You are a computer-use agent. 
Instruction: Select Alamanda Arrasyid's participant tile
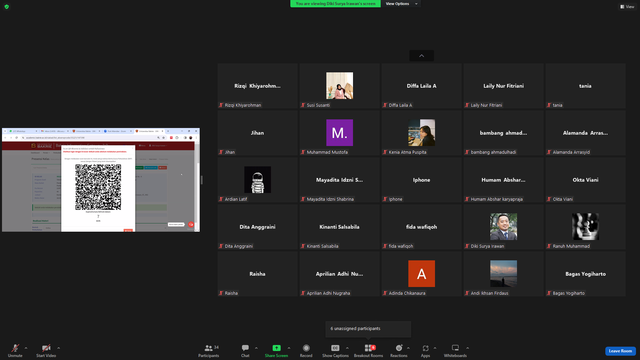click(586, 133)
